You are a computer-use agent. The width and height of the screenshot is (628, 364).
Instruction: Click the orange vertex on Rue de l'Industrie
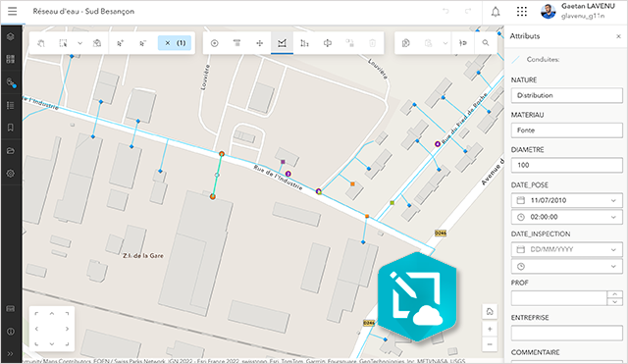coord(222,154)
